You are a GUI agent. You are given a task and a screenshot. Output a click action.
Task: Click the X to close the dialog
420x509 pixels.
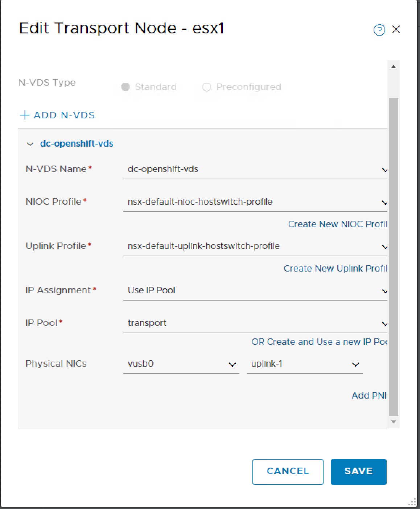(396, 30)
